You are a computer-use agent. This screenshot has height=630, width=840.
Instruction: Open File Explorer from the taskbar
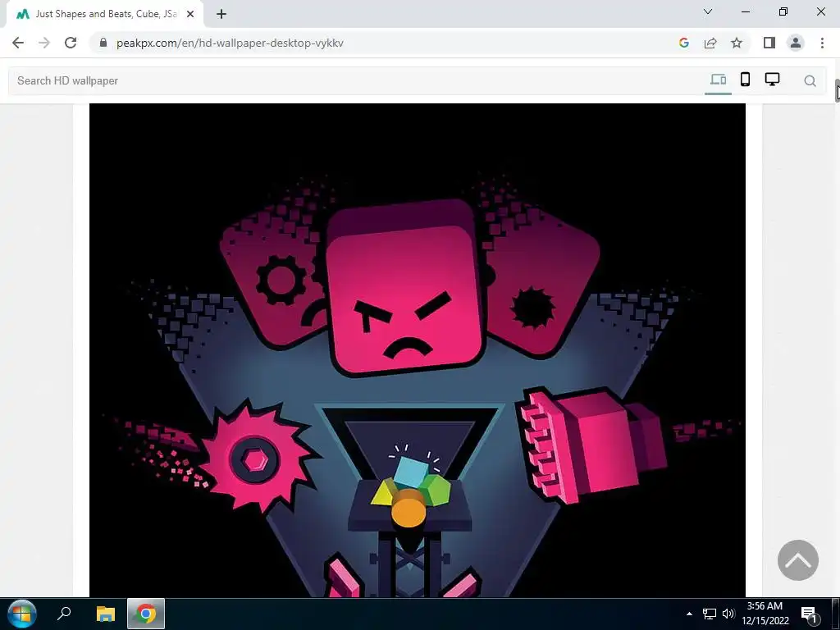click(106, 614)
